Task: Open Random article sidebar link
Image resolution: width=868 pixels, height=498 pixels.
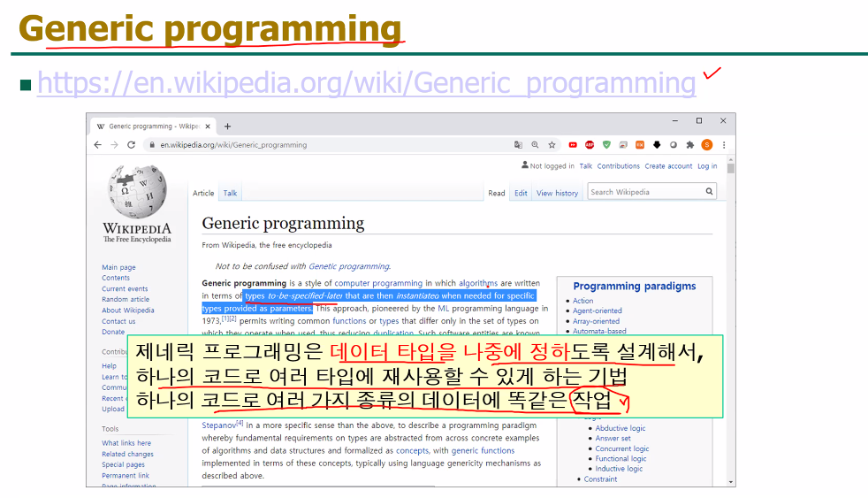Action: 126,299
